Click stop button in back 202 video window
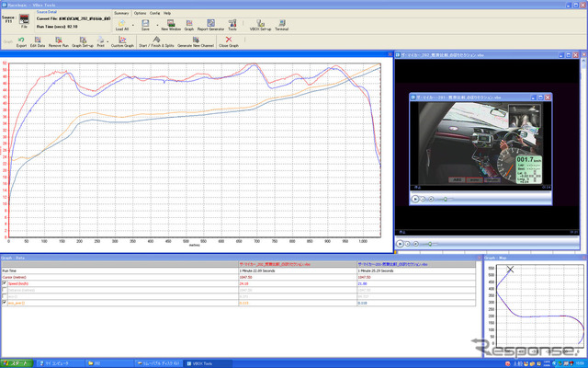Screen dimensions: 588x368 click(408, 244)
